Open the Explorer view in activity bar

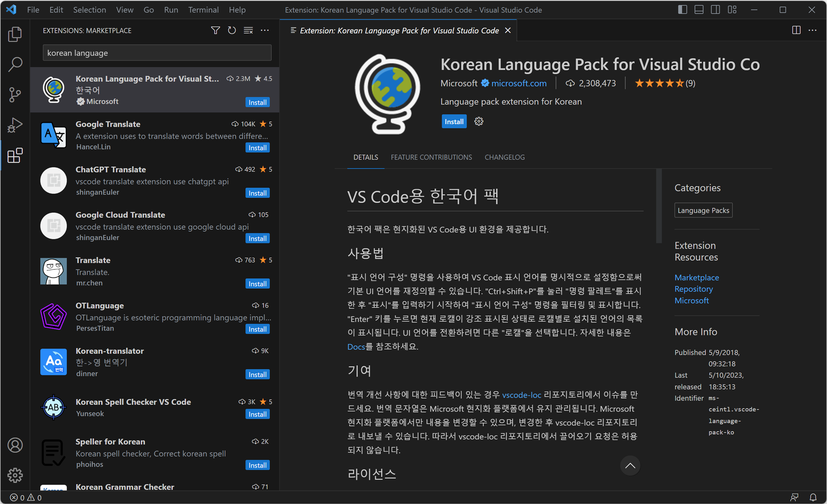point(15,34)
